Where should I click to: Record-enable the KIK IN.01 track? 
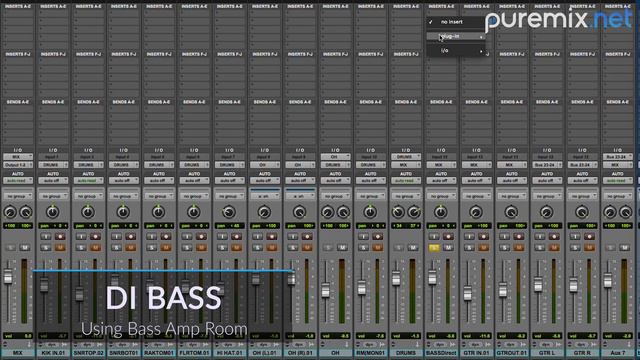pos(60,236)
